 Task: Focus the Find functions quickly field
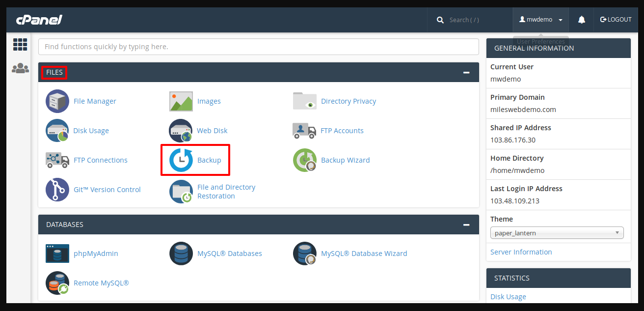tap(258, 47)
